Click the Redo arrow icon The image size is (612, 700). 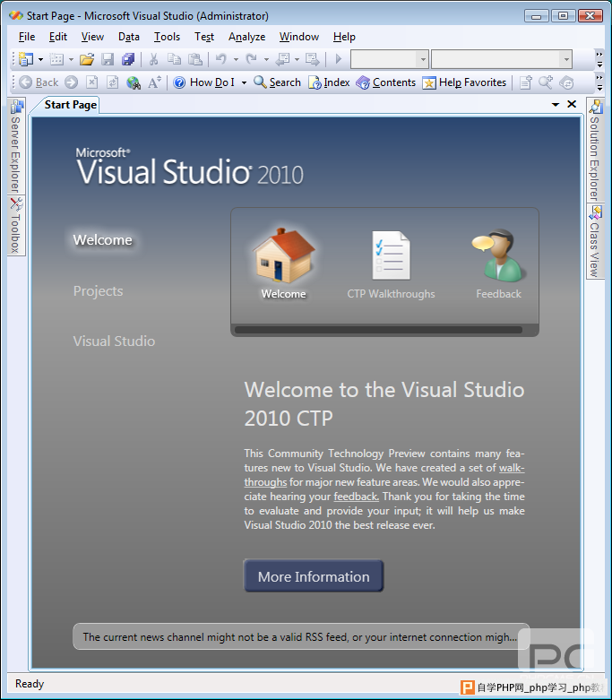[252, 59]
